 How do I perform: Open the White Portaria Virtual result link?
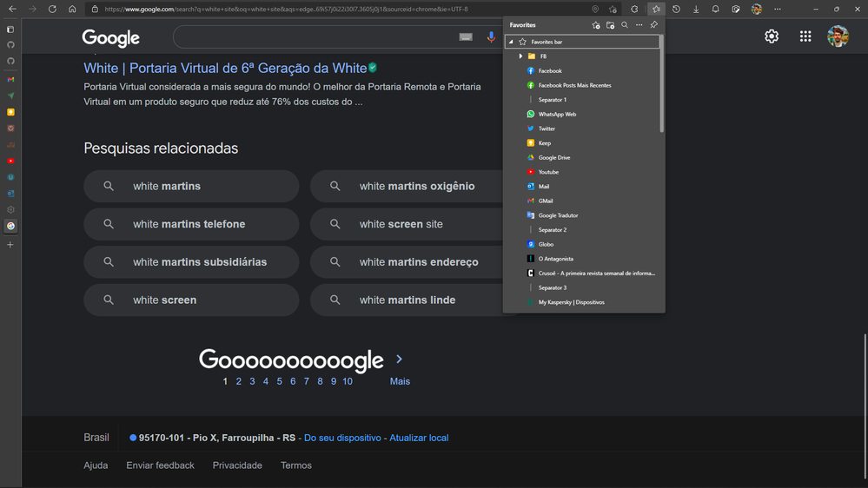point(225,68)
